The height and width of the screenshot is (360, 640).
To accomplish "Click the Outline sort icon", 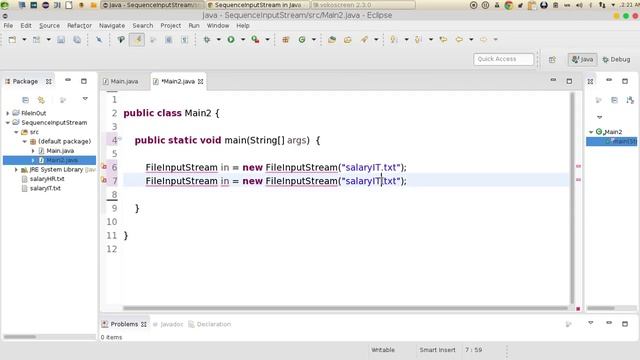I will [x=630, y=100].
